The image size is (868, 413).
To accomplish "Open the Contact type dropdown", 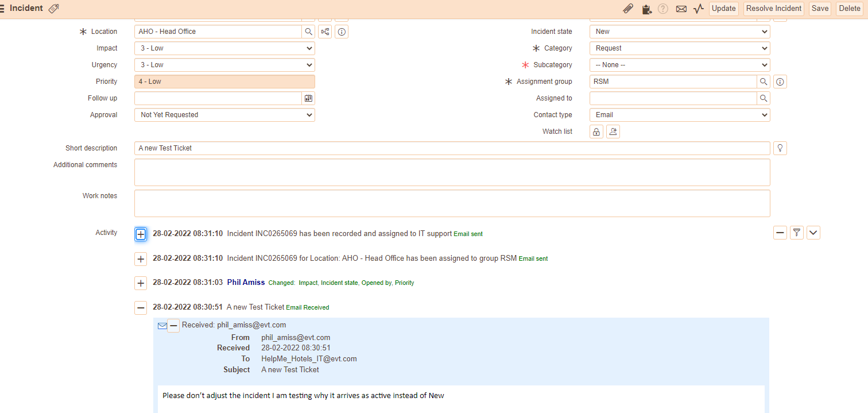I will 680,115.
